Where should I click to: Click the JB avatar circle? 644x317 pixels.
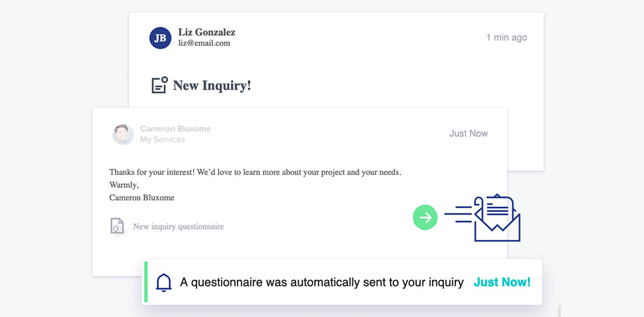point(160,38)
